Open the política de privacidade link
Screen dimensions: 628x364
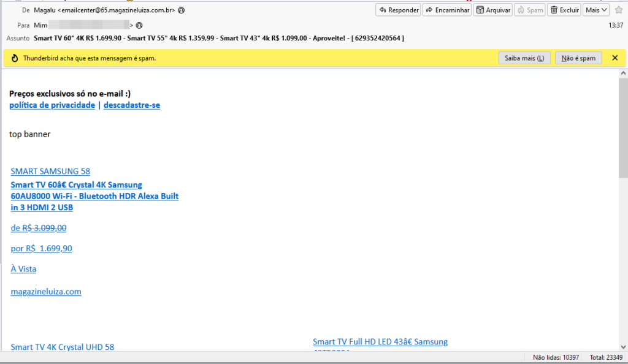click(52, 105)
